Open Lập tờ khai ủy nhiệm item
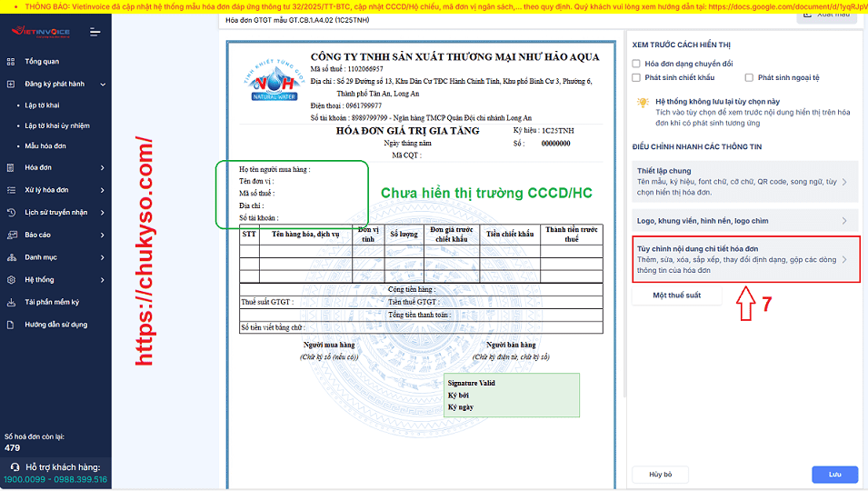The image size is (868, 491). (x=57, y=125)
